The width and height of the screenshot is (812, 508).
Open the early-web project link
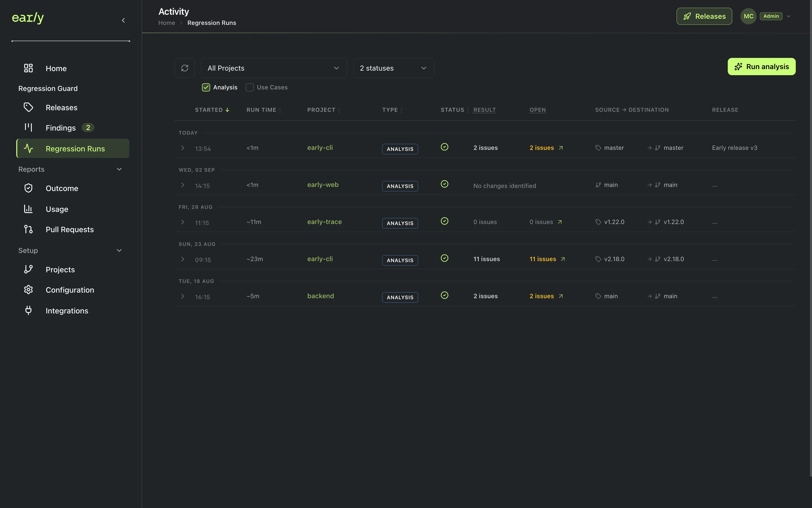point(323,185)
